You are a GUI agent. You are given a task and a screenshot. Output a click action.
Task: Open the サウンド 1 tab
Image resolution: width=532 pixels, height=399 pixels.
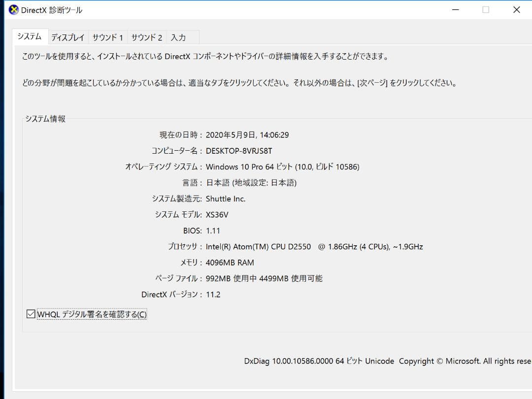(x=107, y=36)
